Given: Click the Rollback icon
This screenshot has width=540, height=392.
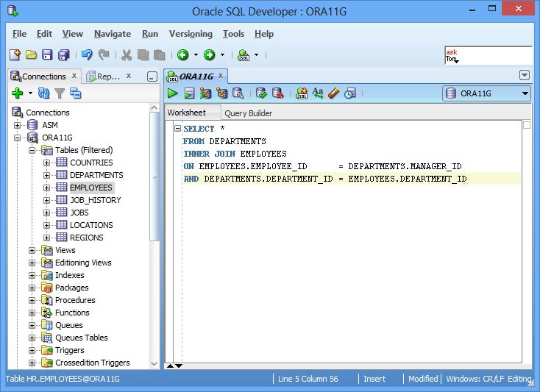Looking at the screenshot, I should (278, 93).
